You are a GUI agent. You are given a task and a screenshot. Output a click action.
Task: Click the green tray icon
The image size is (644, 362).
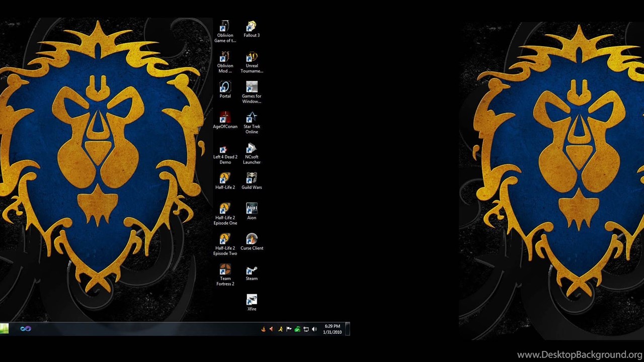tap(297, 329)
